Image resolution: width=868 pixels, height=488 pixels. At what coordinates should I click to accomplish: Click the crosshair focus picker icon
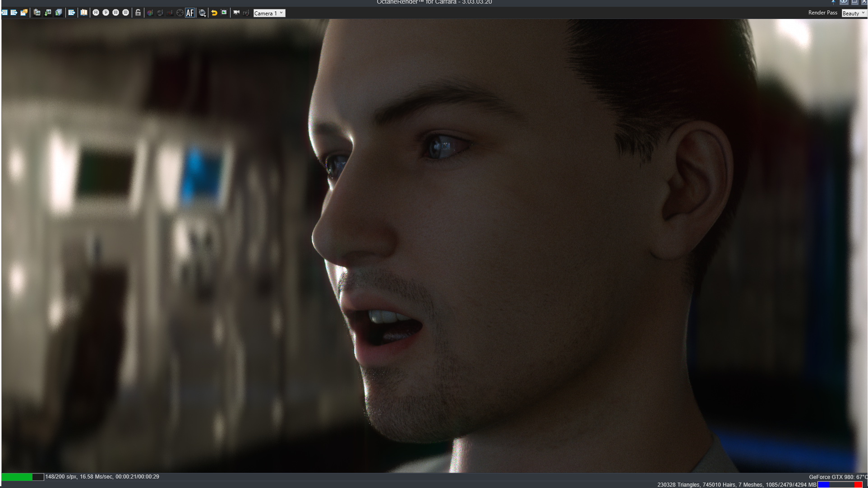coord(180,13)
